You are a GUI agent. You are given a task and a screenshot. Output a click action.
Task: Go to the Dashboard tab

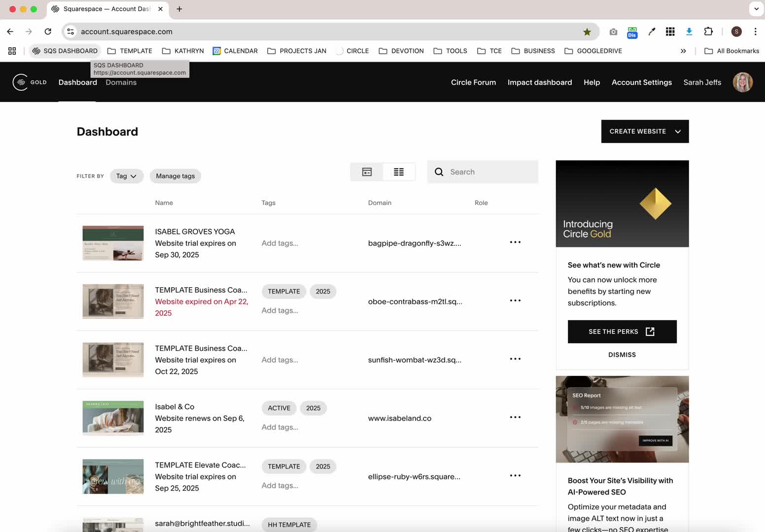[77, 82]
